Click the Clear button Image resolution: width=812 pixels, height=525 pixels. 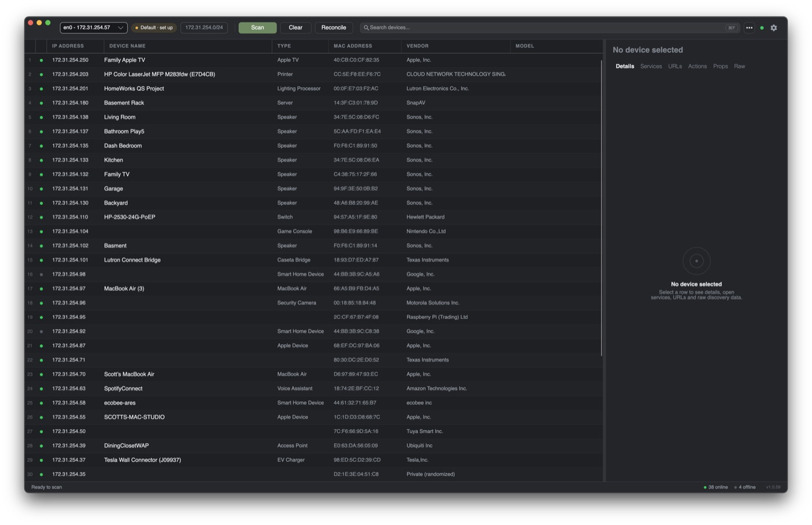(x=296, y=28)
